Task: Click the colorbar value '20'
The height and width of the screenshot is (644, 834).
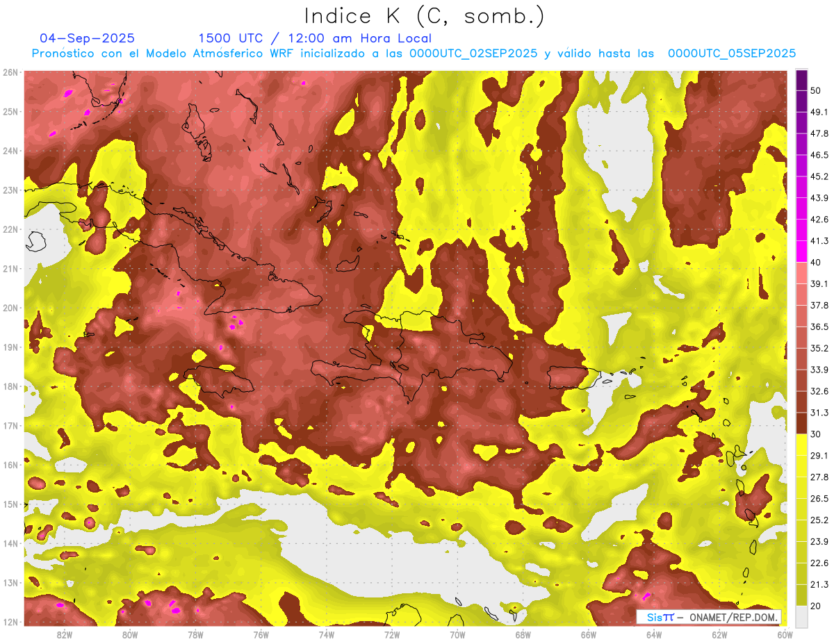Action: [x=816, y=606]
